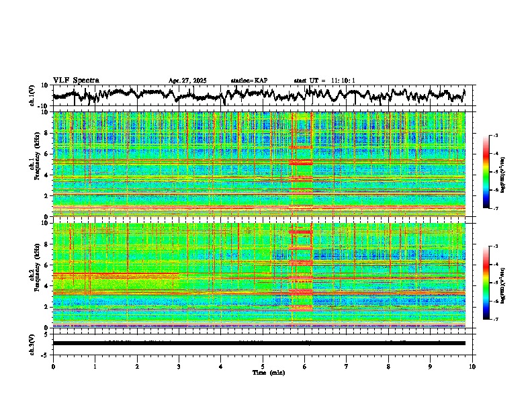This screenshot has height=411, width=532.
Task: Click time axis tick label "9"
Action: click(430, 367)
